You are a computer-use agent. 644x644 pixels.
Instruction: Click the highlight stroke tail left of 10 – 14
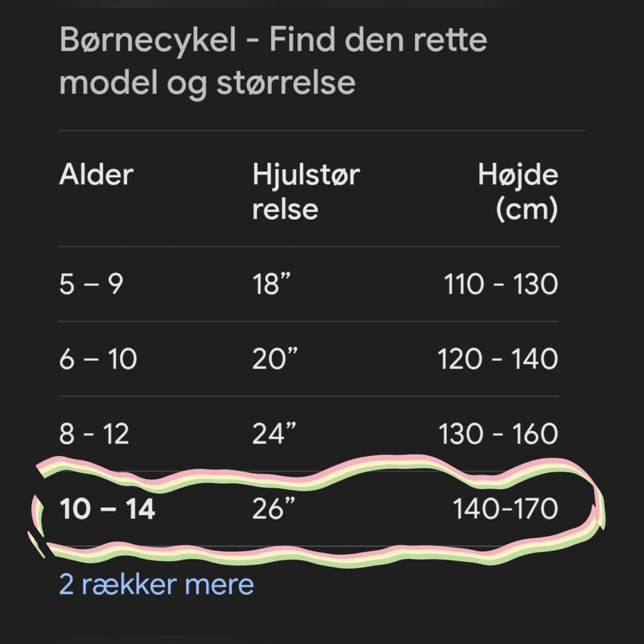36,543
